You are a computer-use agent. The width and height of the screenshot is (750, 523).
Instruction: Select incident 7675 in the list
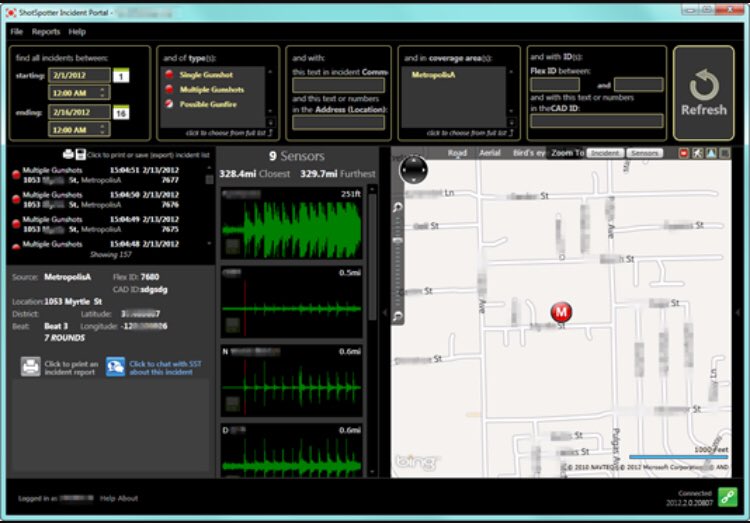click(x=101, y=224)
